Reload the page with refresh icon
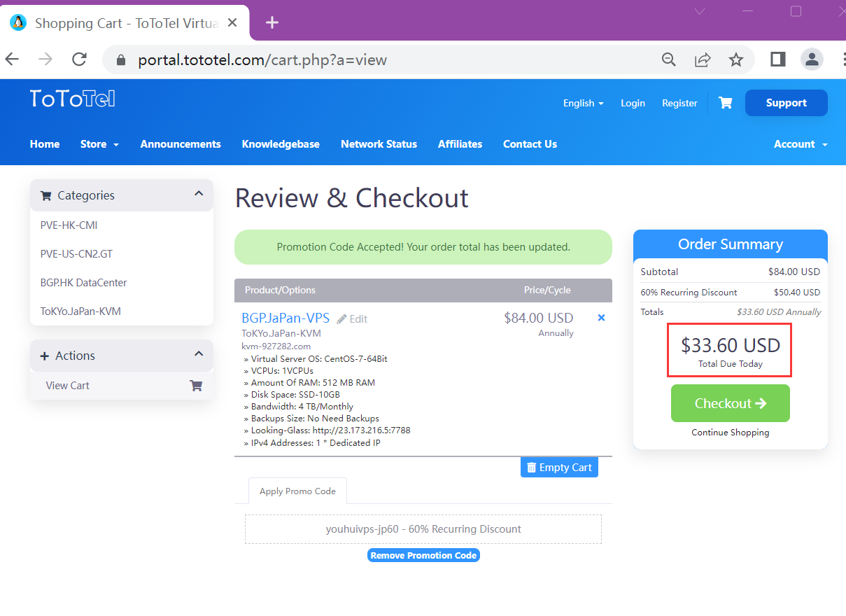Screen dimensions: 846x616 click(80, 59)
